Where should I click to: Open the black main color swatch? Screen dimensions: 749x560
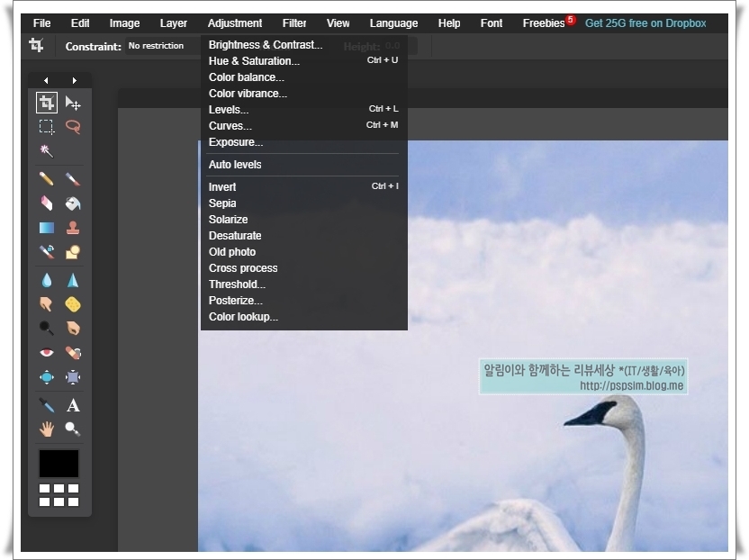pyautogui.click(x=59, y=464)
